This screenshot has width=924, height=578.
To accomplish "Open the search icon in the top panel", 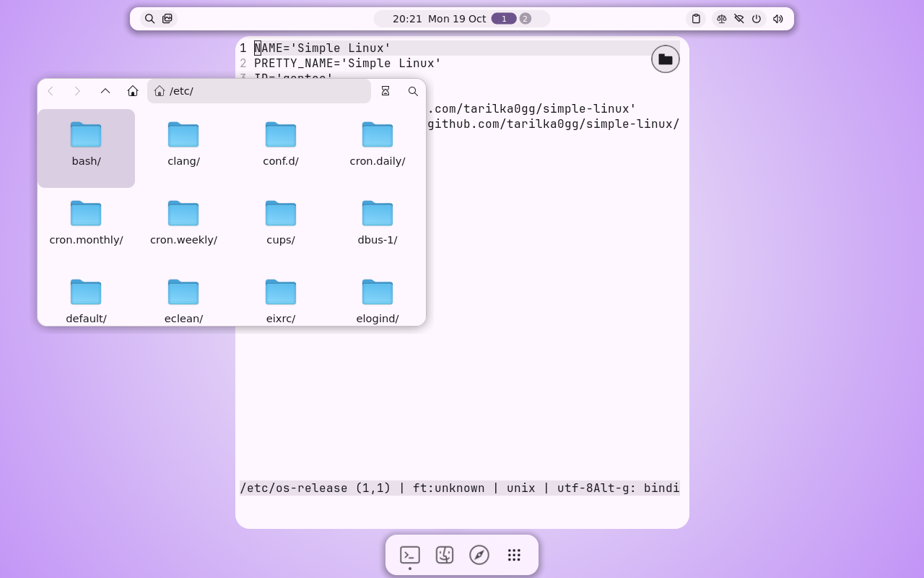I will (x=149, y=19).
